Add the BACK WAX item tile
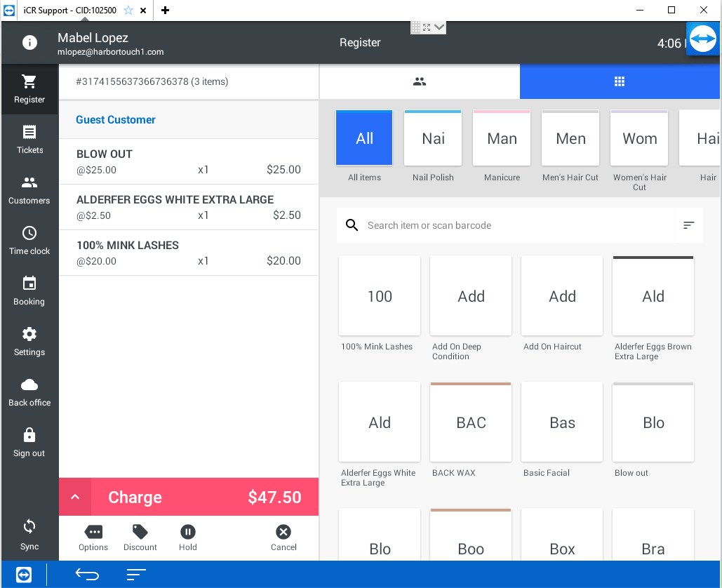The width and height of the screenshot is (722, 588). [471, 422]
